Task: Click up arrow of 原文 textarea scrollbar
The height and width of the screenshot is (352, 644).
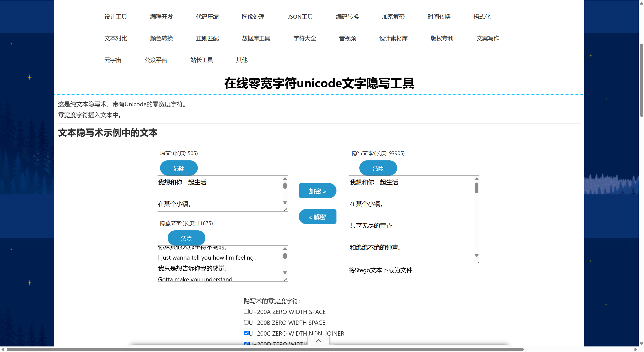Action: pos(285,179)
